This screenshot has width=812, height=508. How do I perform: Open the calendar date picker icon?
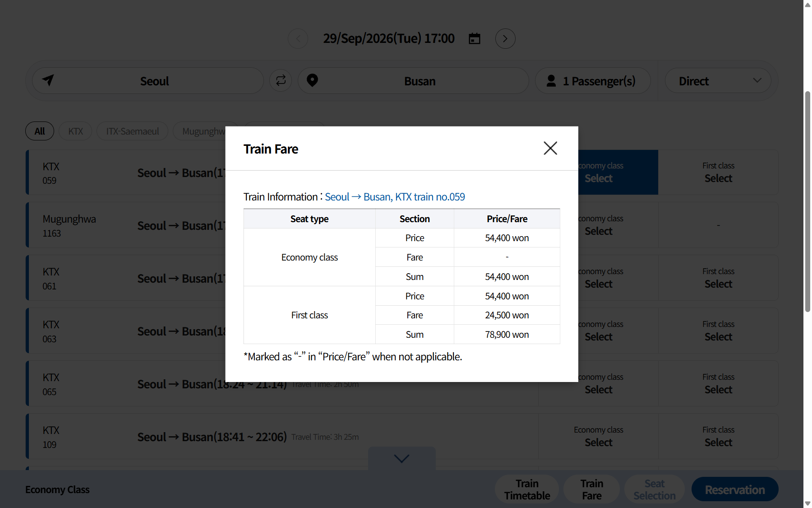click(x=475, y=38)
